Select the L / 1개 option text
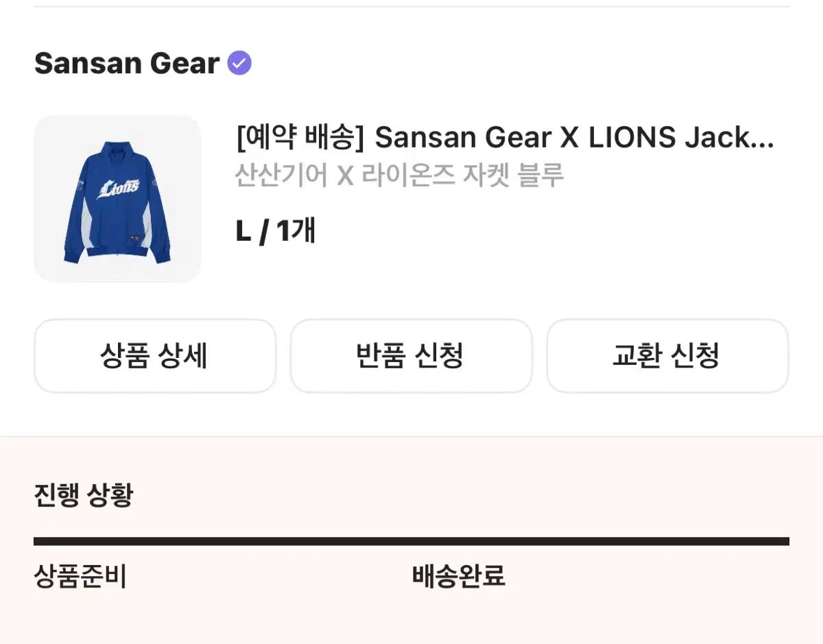This screenshot has width=823, height=644. pyautogui.click(x=276, y=232)
